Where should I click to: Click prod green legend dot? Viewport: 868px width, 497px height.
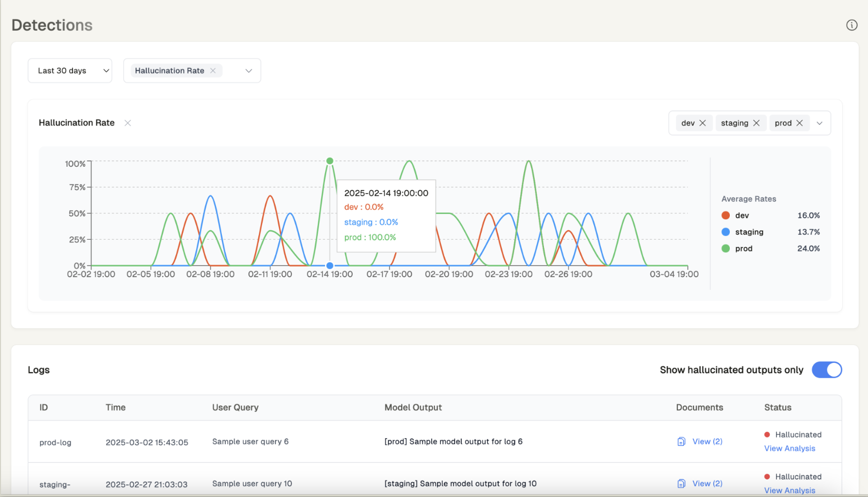pyautogui.click(x=725, y=248)
